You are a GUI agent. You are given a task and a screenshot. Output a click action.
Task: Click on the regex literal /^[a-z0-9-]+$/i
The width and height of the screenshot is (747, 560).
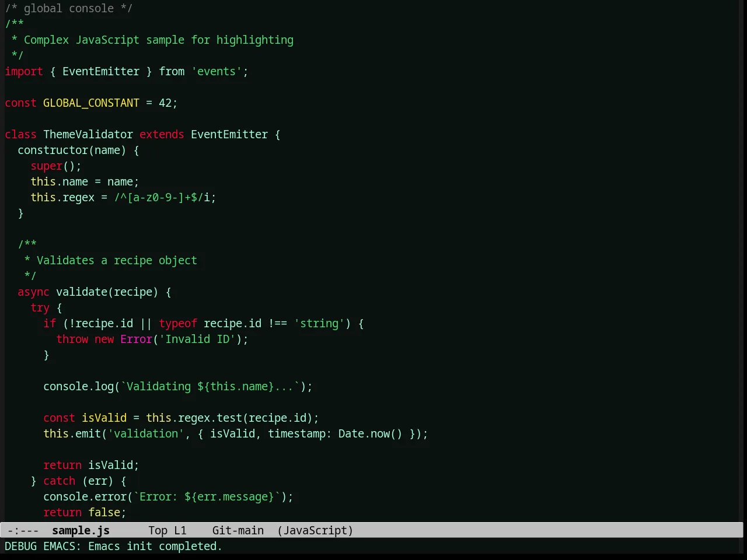(x=162, y=197)
